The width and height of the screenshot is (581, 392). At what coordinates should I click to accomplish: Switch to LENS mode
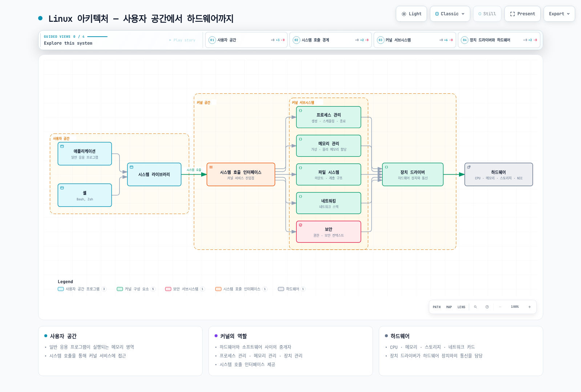(461, 307)
